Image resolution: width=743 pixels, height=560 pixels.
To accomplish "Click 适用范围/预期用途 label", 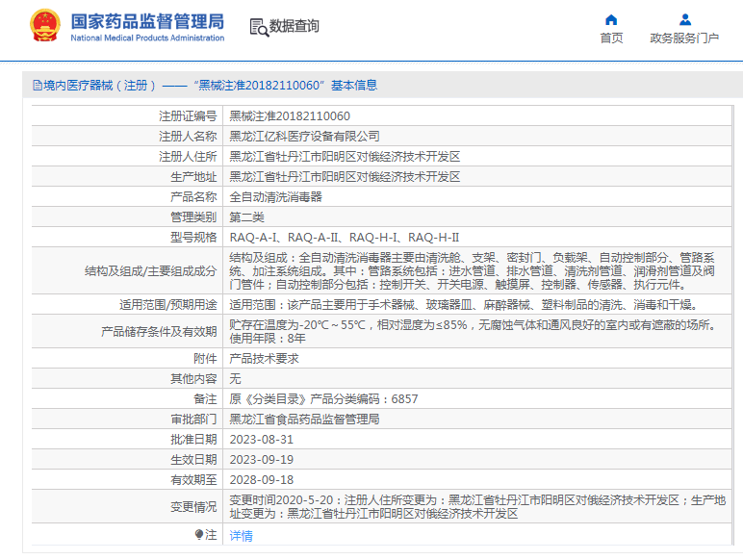I will tap(168, 305).
